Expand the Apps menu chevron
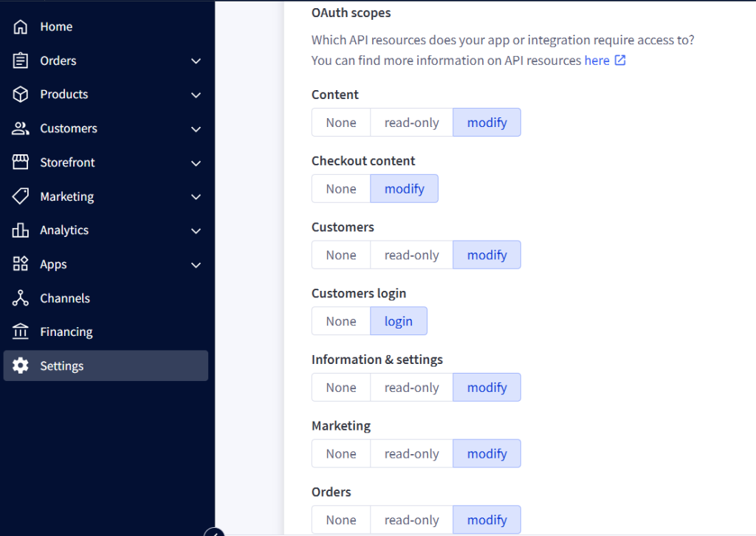This screenshot has height=536, width=756. pyautogui.click(x=196, y=264)
